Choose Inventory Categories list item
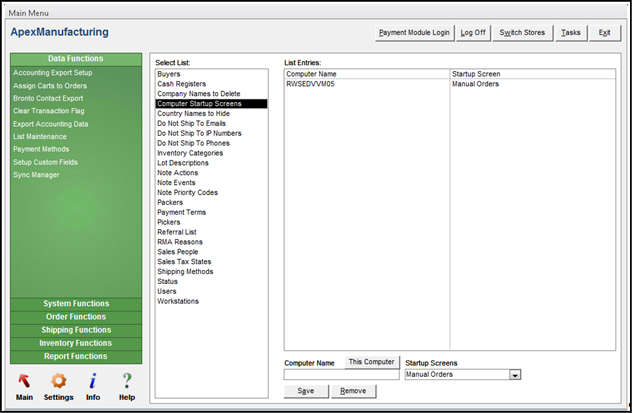Screen dimensions: 632x413 pos(189,153)
